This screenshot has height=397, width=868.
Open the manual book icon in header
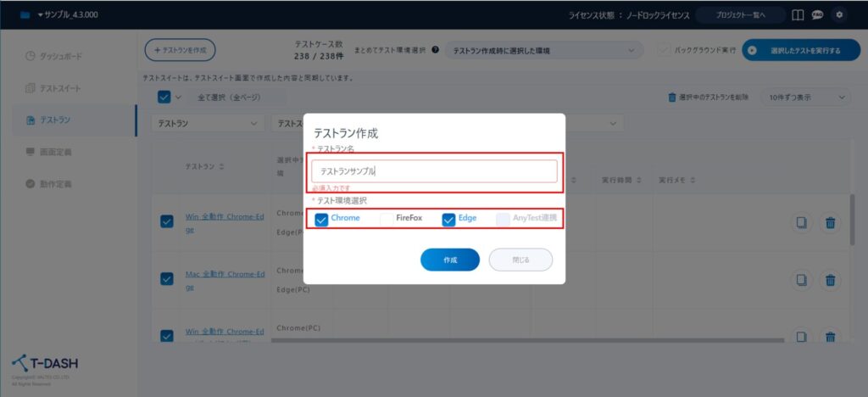click(797, 14)
